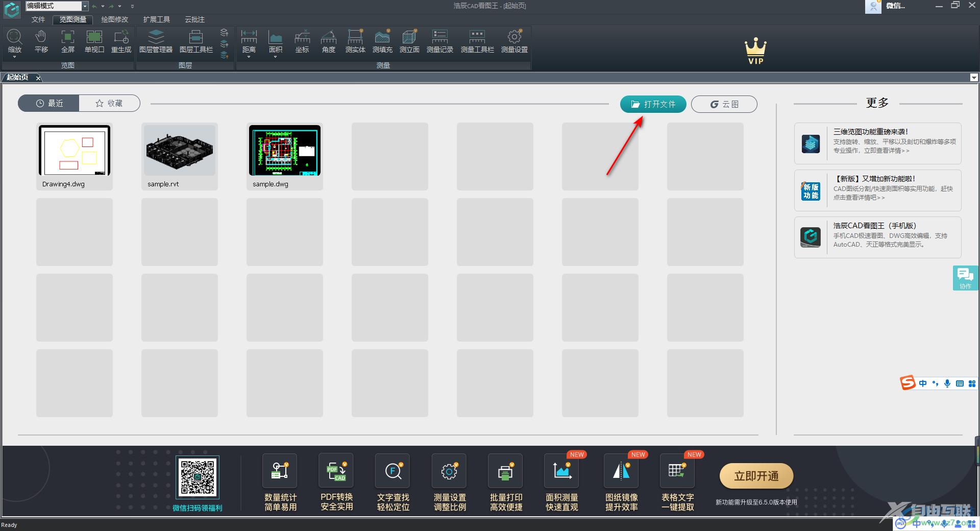Viewport: 980px width, 531px height.
Task: Click the 打开文件 open file button
Action: point(653,104)
